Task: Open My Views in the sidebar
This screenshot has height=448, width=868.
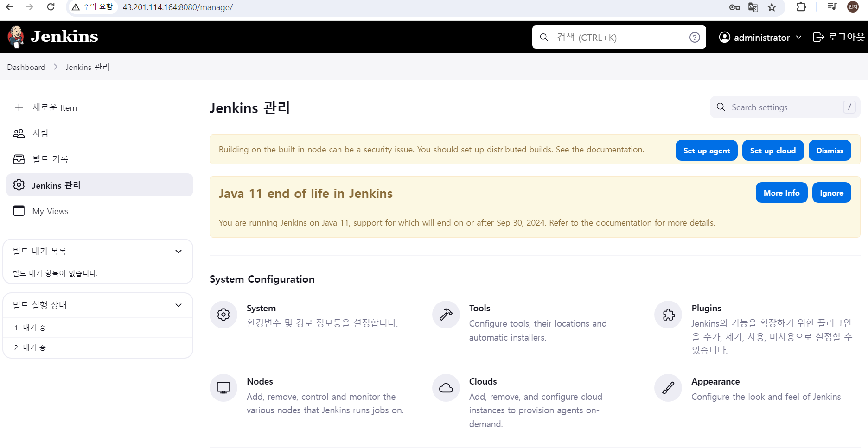Action: point(100,211)
